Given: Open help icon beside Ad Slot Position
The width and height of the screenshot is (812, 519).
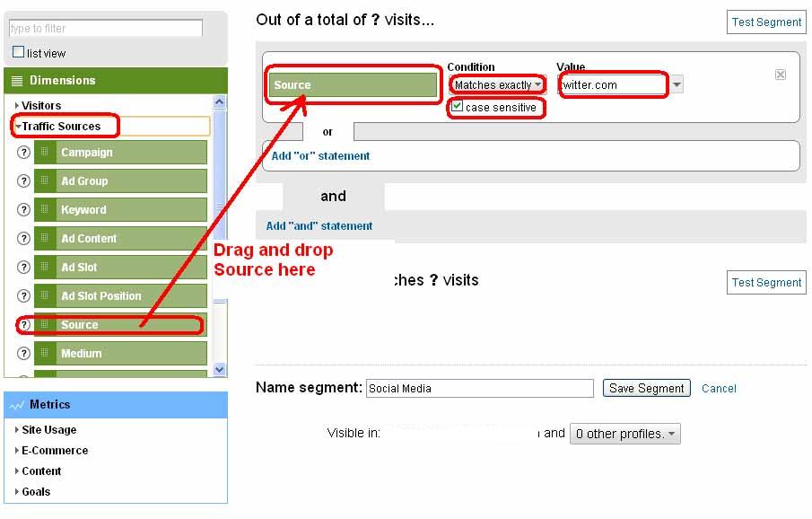Looking at the screenshot, I should 23,296.
